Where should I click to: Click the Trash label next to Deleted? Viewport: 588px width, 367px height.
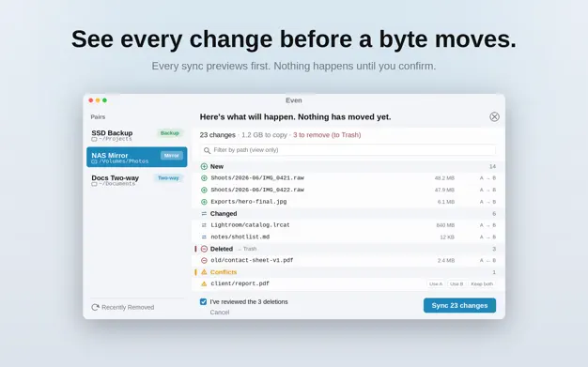pos(247,249)
